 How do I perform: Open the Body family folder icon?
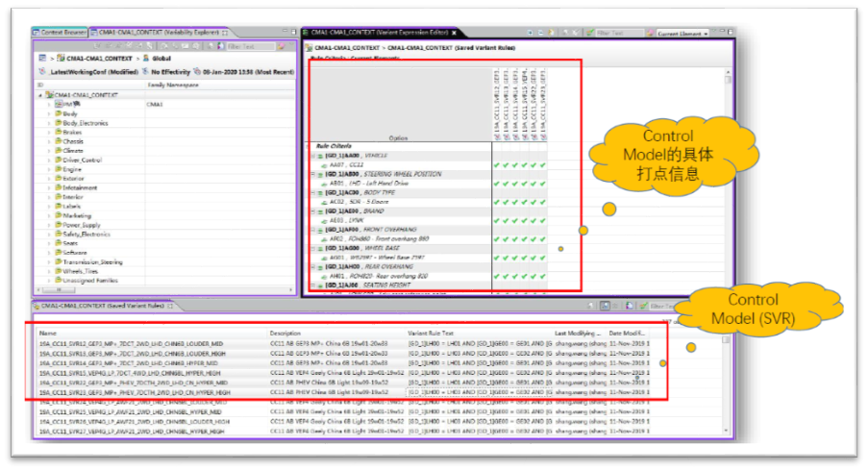pyautogui.click(x=58, y=113)
